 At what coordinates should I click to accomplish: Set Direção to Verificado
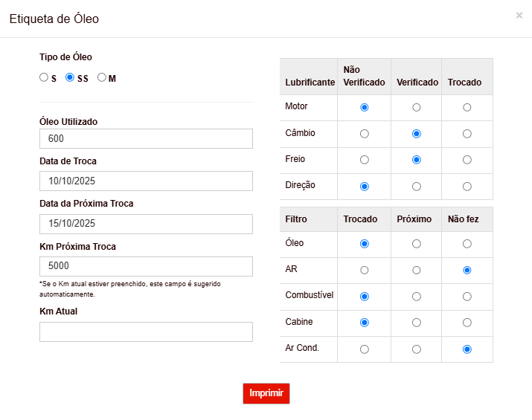417,187
